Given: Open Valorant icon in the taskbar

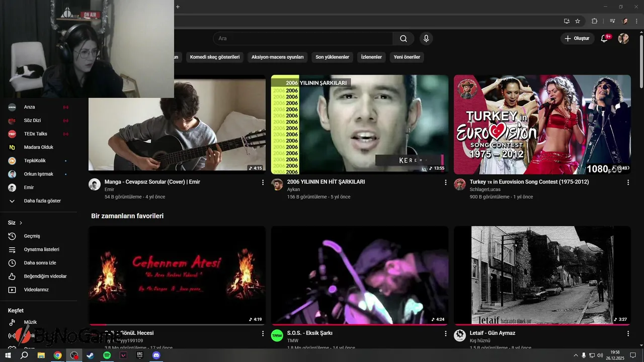Looking at the screenshot, I should (124, 355).
